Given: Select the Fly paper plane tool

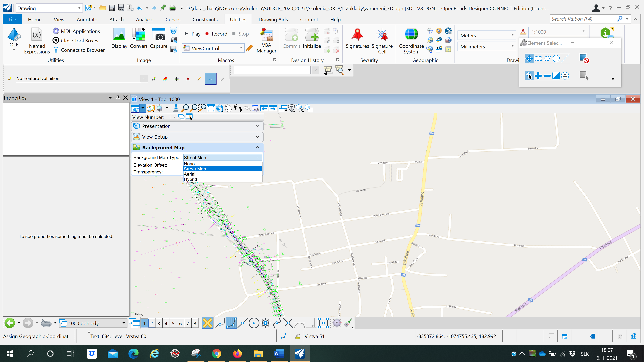Looking at the screenshot, I should click(x=247, y=108).
